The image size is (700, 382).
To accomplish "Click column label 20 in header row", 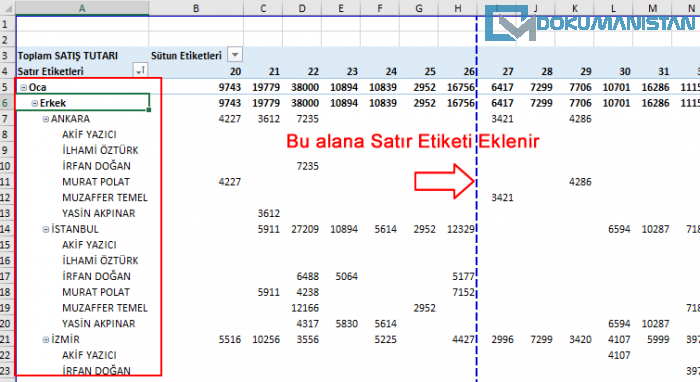I will pos(235,71).
